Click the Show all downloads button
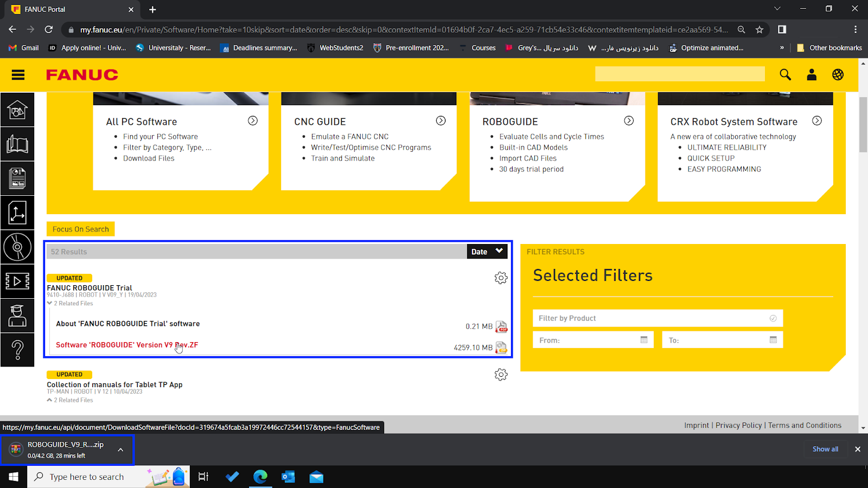The height and width of the screenshot is (488, 868). [x=825, y=449]
